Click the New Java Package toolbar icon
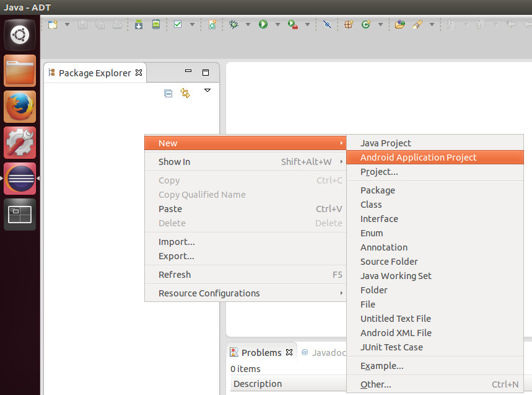This screenshot has height=395, width=532. (349, 24)
